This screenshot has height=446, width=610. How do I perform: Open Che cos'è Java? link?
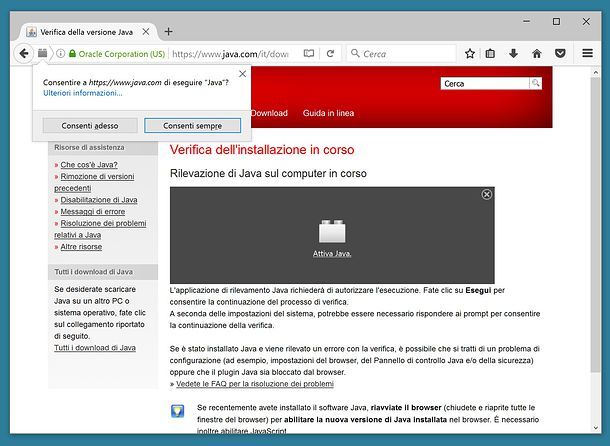pyautogui.click(x=89, y=165)
